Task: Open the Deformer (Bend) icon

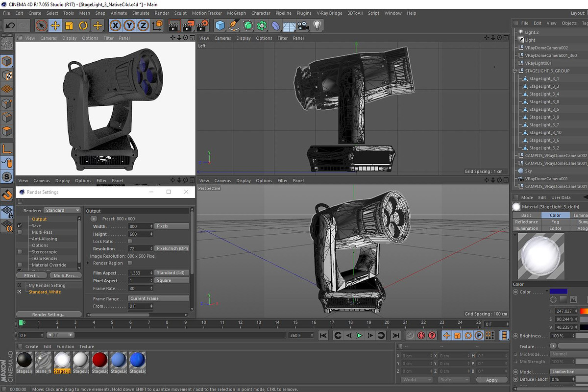Action: [276, 25]
